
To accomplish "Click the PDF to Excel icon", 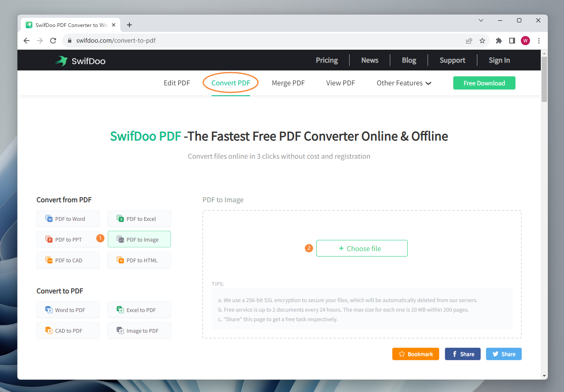I will pyautogui.click(x=120, y=218).
